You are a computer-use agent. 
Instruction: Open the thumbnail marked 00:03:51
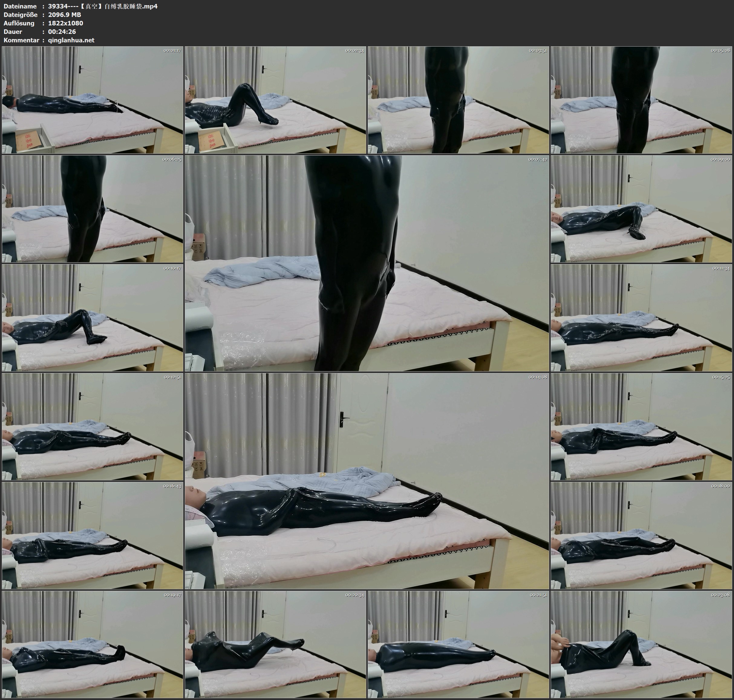[x=458, y=100]
